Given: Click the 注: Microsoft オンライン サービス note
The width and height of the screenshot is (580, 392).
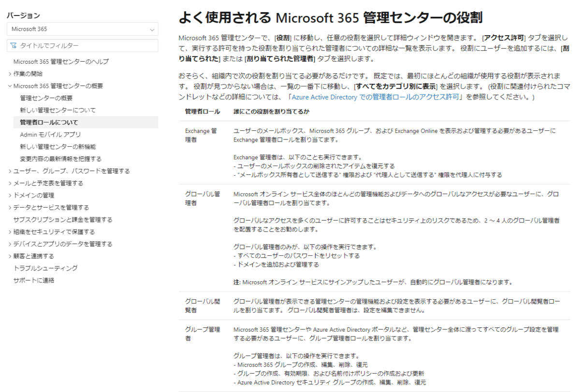Looking at the screenshot, I should [373, 282].
